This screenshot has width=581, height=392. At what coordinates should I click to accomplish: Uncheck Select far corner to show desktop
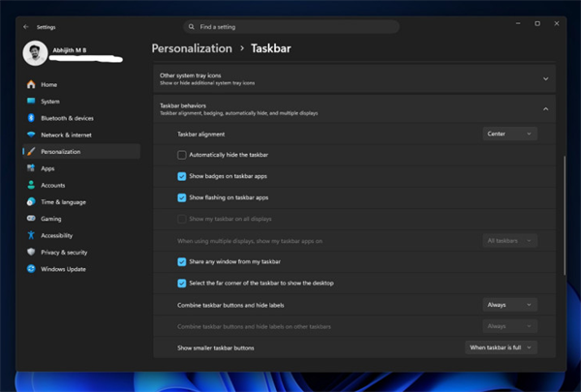(x=182, y=284)
